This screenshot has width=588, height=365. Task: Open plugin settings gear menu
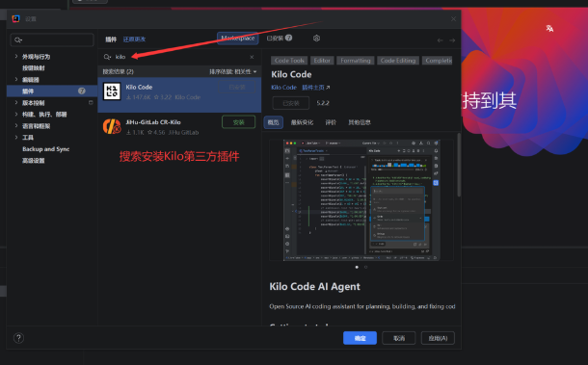(316, 39)
